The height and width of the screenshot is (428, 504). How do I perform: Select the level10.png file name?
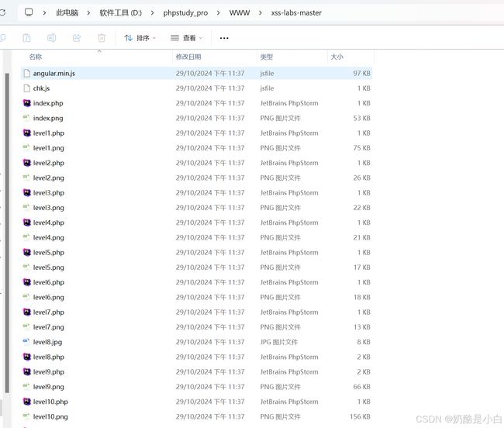(x=50, y=416)
